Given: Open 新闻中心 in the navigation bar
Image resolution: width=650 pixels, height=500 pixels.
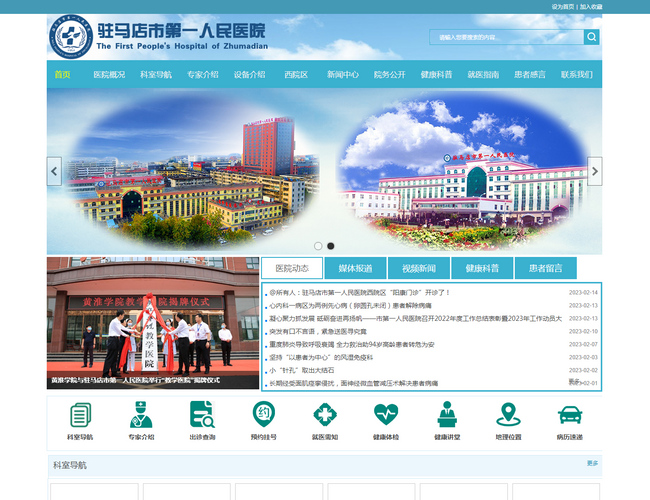Looking at the screenshot, I should click(x=342, y=75).
